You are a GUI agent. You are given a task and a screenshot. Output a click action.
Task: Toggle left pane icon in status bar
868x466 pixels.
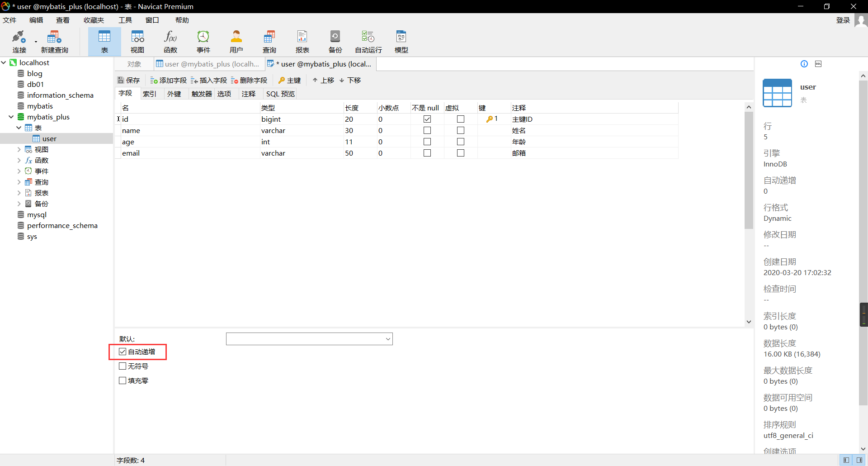click(846, 460)
